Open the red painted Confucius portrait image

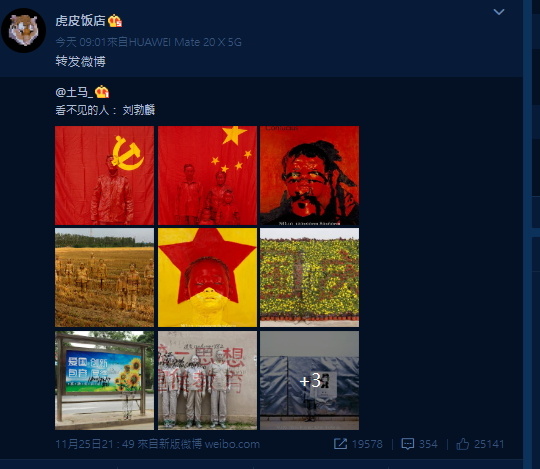coord(310,175)
